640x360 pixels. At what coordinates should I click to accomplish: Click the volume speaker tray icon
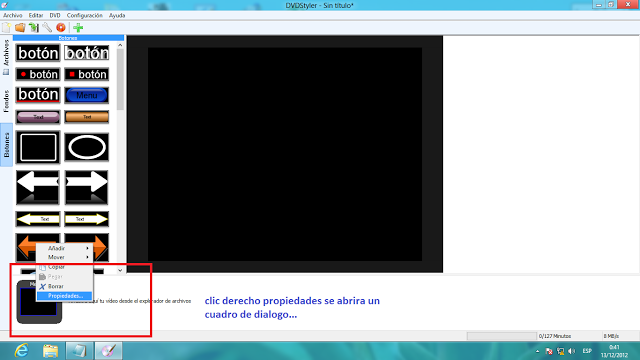pos(571,351)
